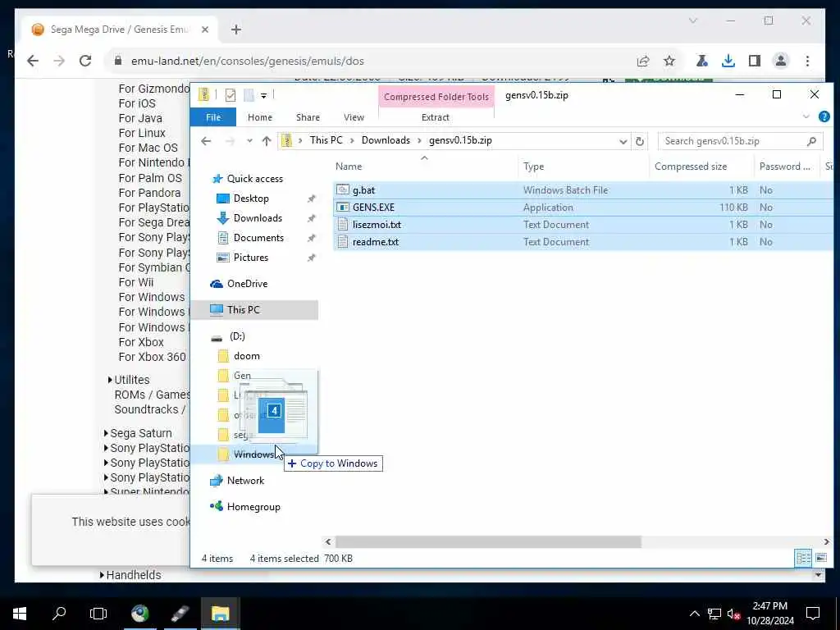The width and height of the screenshot is (840, 630).
Task: Open address bar history dropdown
Action: (x=623, y=141)
